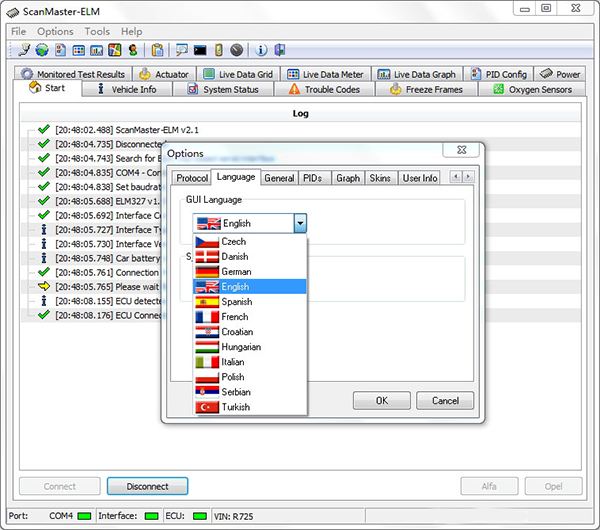
Task: Select Croatian from the language list
Action: [x=250, y=332]
